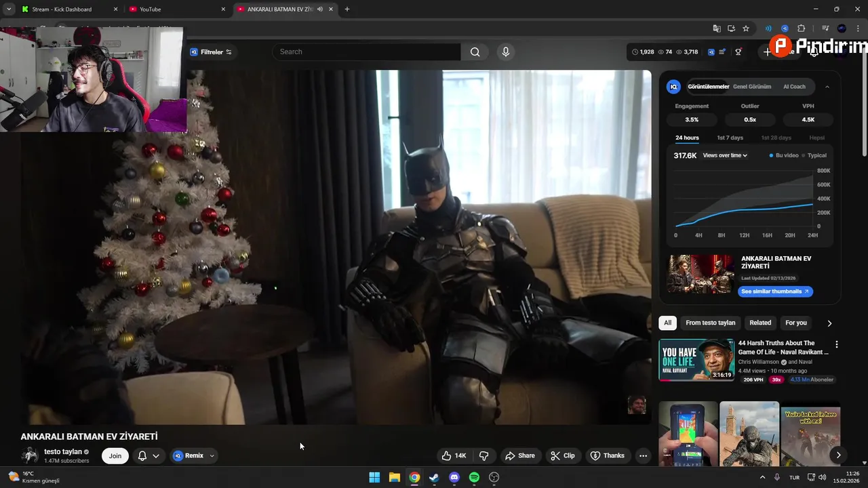The height and width of the screenshot is (488, 868).
Task: Click the translate page icon in address bar
Action: point(717,28)
